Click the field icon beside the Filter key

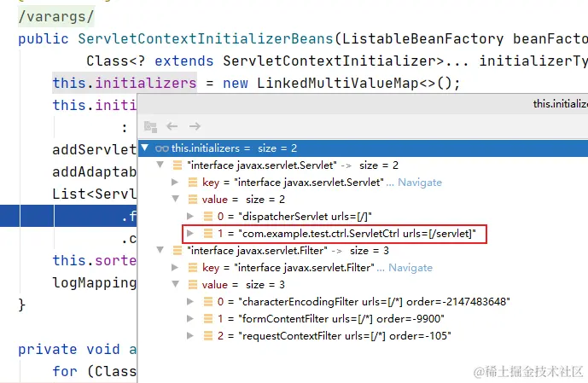coord(192,268)
